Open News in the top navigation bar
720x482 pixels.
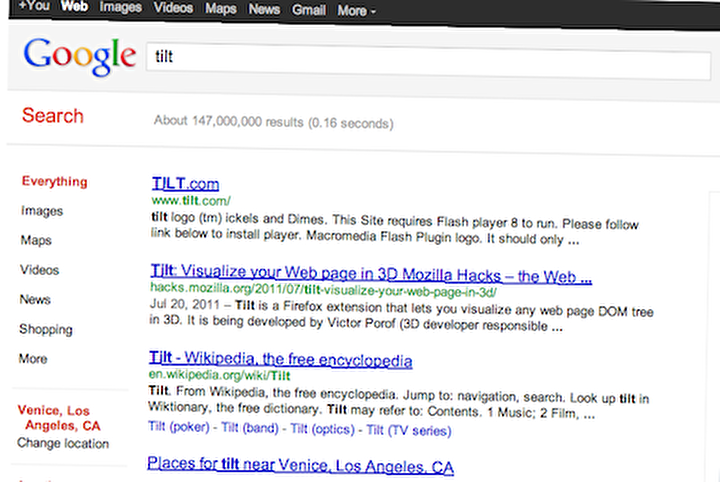coord(264,9)
